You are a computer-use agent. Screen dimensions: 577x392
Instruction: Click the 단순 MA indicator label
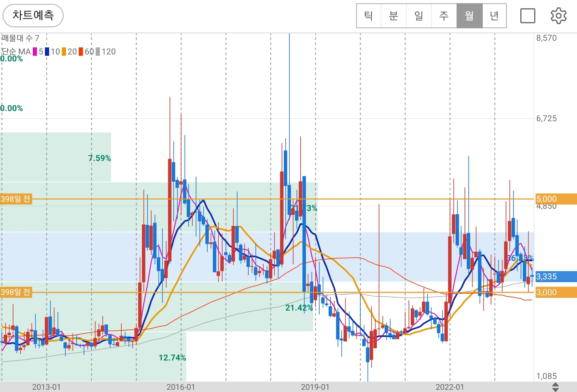(x=16, y=52)
